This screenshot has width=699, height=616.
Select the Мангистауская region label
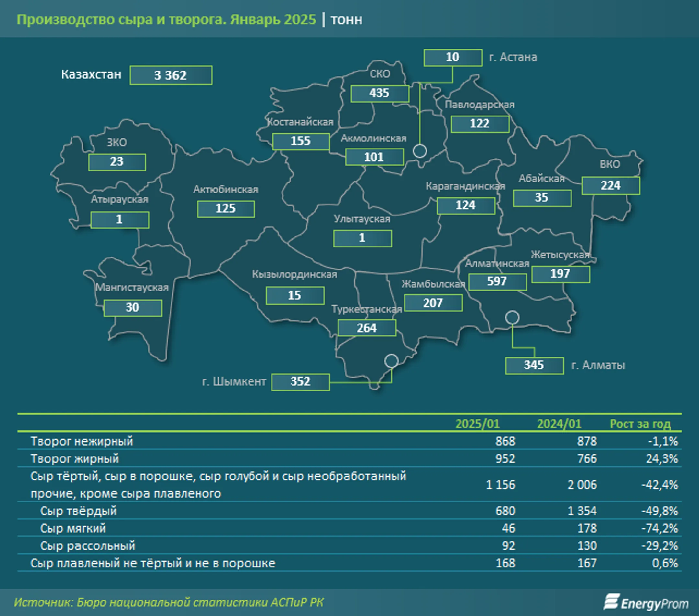[x=132, y=288]
